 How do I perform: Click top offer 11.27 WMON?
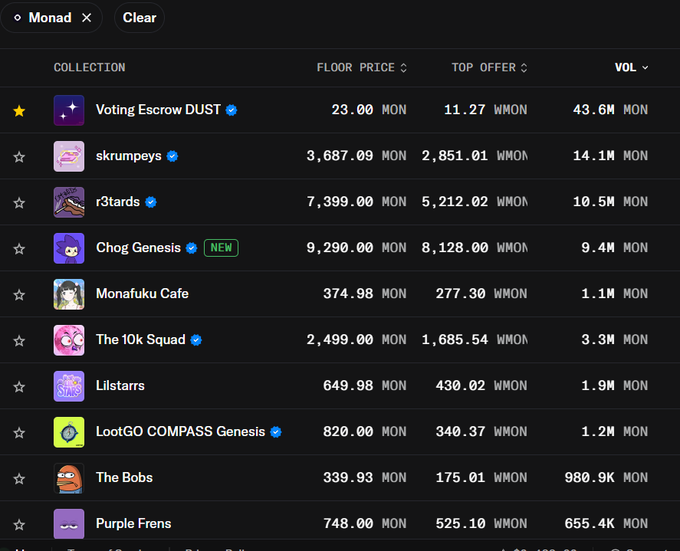click(x=486, y=110)
